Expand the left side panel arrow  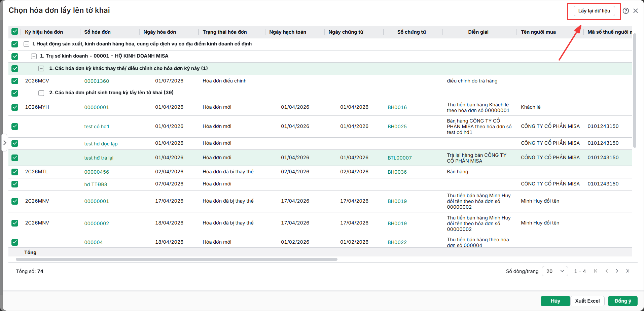click(x=4, y=143)
